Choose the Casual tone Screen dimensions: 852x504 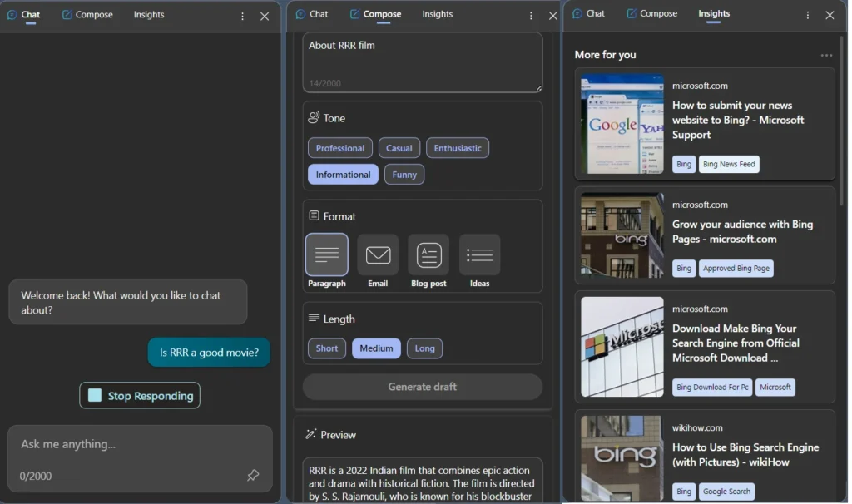tap(399, 148)
